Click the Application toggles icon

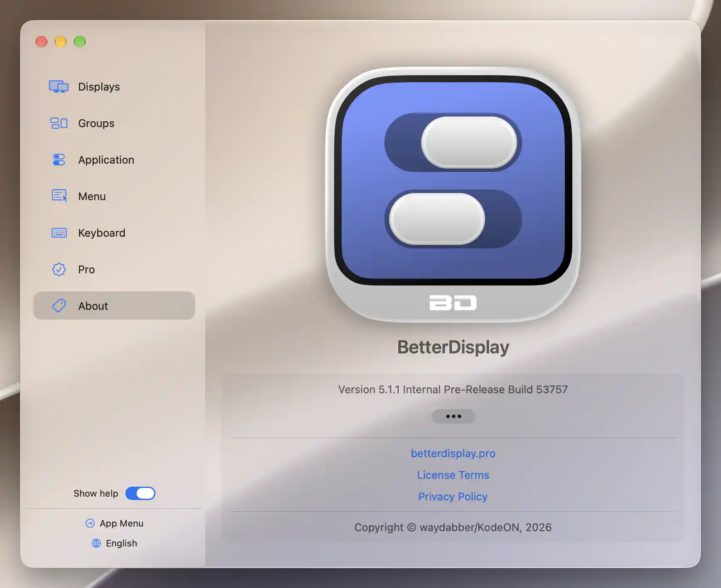point(59,159)
